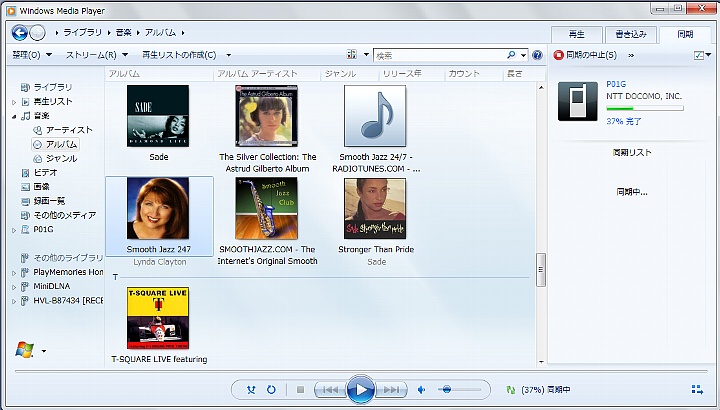This screenshot has width=720, height=410.
Task: Select the Smooth Jazz 247 Lynda Clayton cover
Action: tap(158, 208)
